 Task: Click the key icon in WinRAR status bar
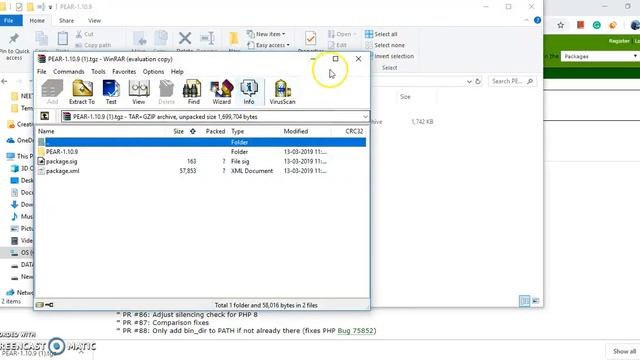coord(49,305)
